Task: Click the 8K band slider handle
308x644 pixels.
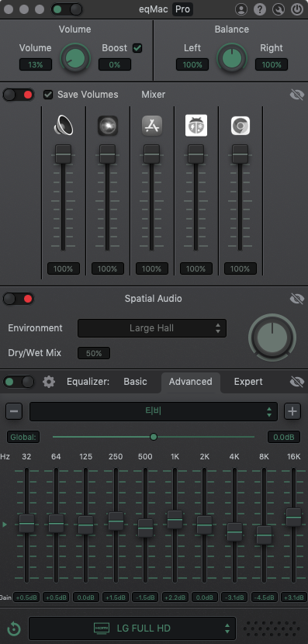Action: click(x=264, y=535)
